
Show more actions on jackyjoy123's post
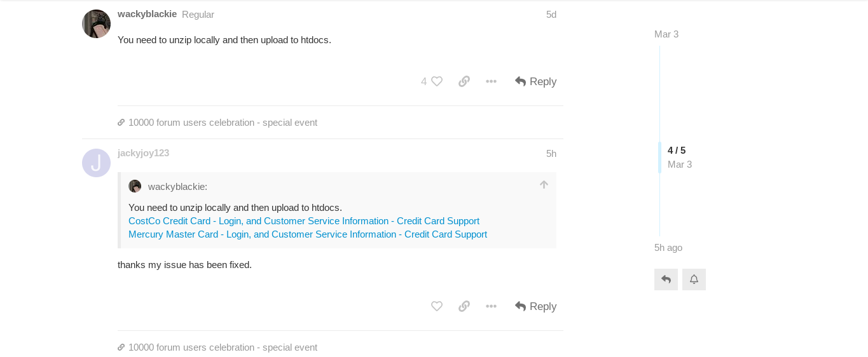tap(491, 306)
